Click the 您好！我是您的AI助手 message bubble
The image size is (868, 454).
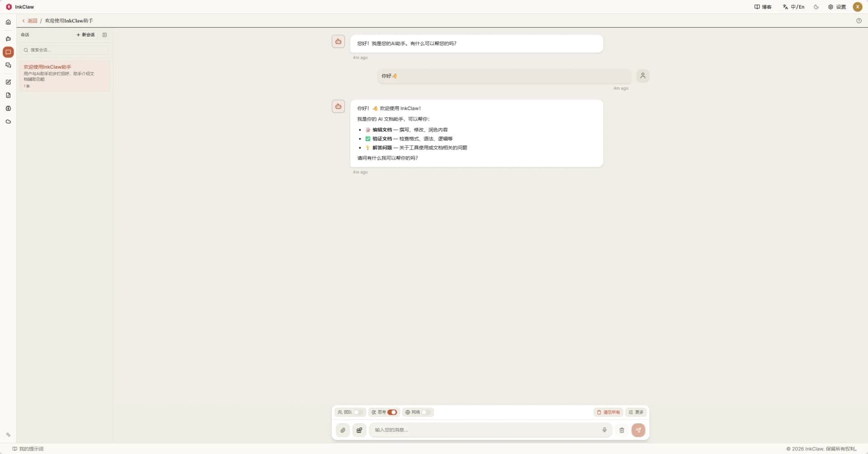(476, 44)
